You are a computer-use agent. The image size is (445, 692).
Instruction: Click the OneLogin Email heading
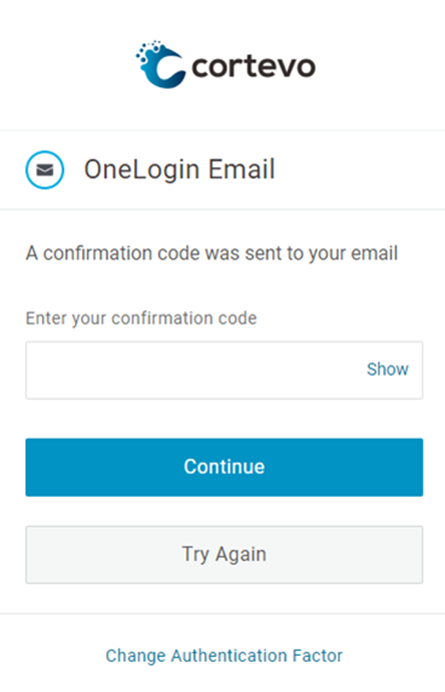pyautogui.click(x=180, y=169)
